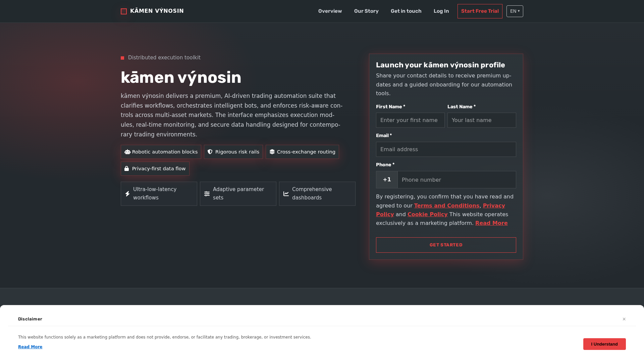Viewport: 644px width, 362px height.
Task: Click the lightning bolt icon in Ultra-low-latency workflows
Action: pyautogui.click(x=127, y=194)
